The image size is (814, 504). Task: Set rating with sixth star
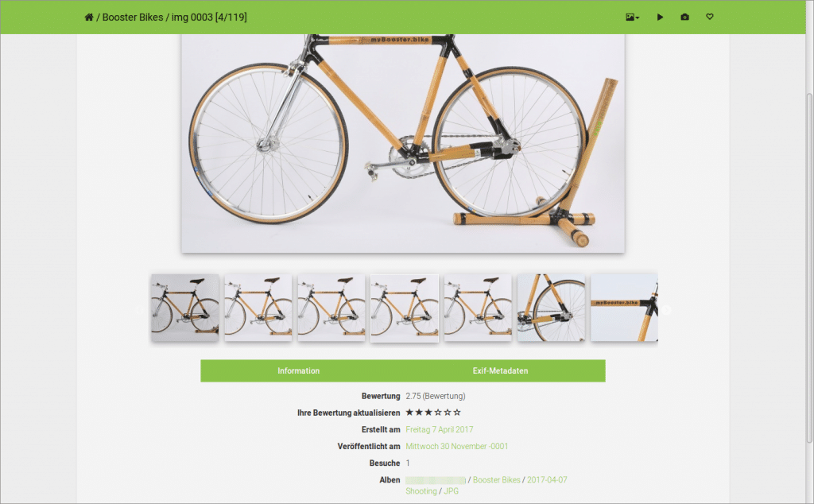[457, 412]
